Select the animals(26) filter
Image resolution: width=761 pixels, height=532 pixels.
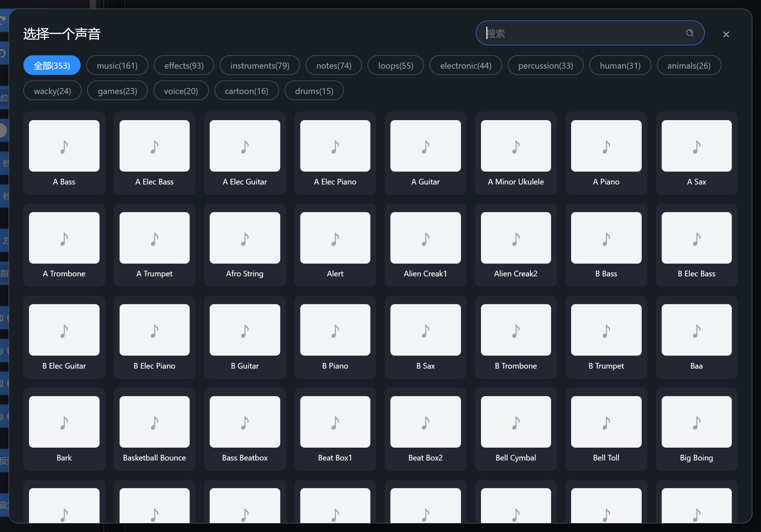pos(689,65)
